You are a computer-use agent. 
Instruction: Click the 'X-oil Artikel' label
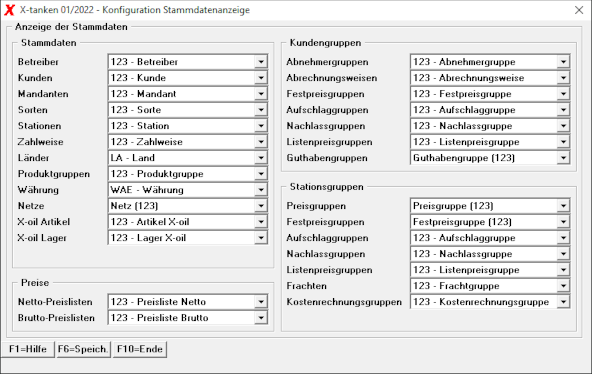[x=44, y=222]
